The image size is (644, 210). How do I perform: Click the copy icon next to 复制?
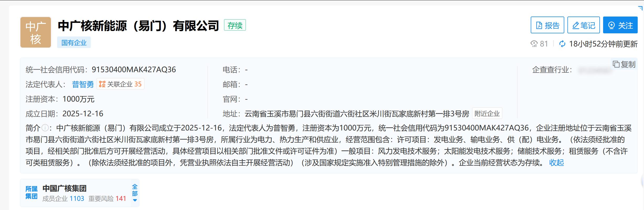pos(616,64)
